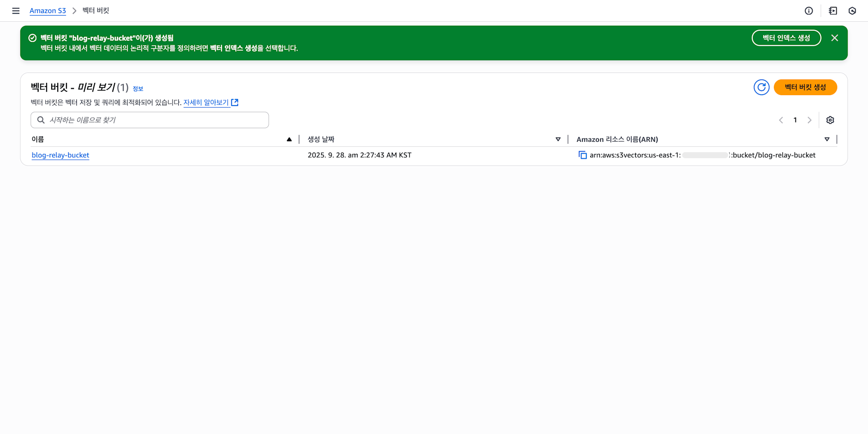Viewport: 868px width, 434px height.
Task: Click the 벡터 버킷 breadcrumb text
Action: coord(96,10)
